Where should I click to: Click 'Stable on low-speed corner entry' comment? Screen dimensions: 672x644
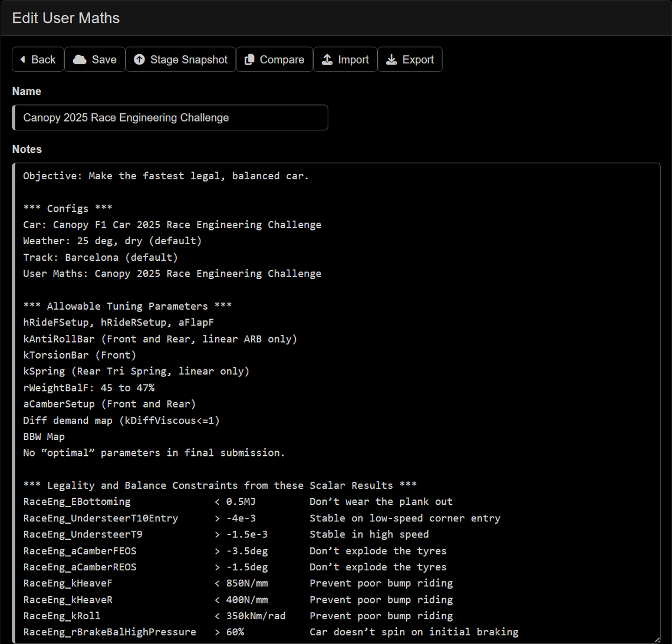[x=405, y=518]
